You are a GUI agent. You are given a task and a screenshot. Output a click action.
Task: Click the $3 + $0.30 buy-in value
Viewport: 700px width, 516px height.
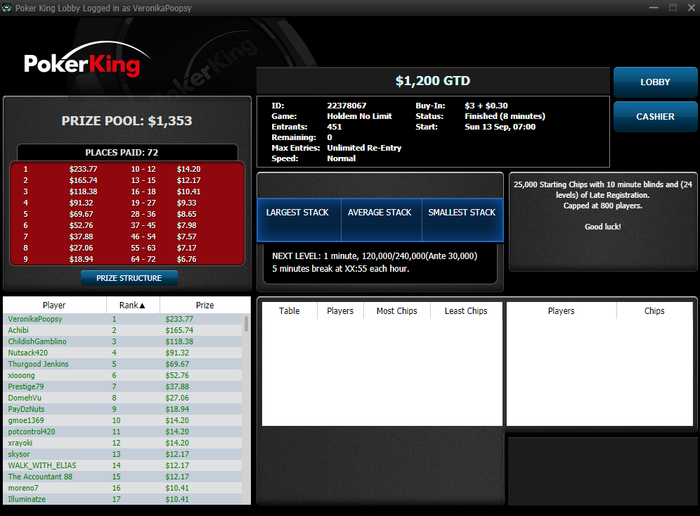click(486, 106)
